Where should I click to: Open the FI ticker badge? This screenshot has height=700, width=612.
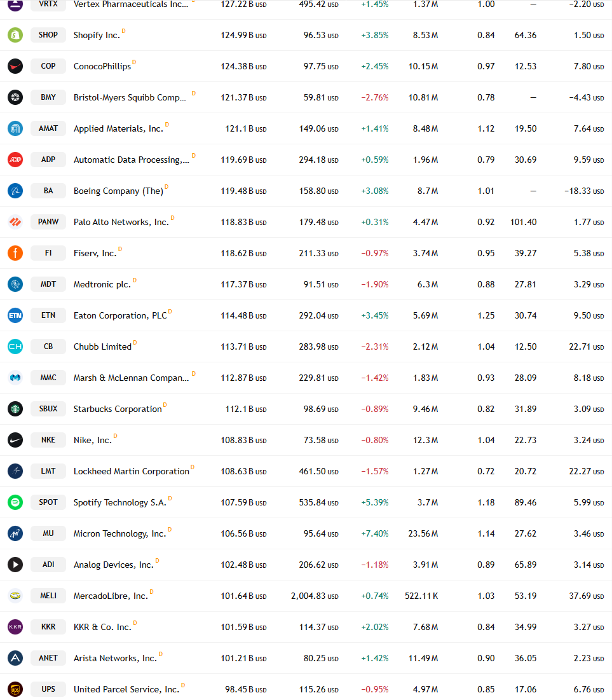pos(48,253)
